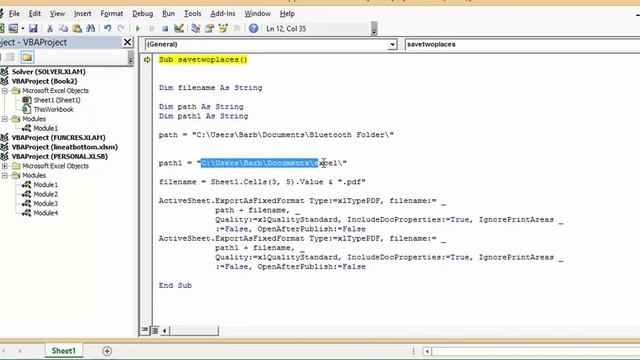
Task: Select Solver (SOLVER.XLAM) project
Action: click(x=49, y=72)
